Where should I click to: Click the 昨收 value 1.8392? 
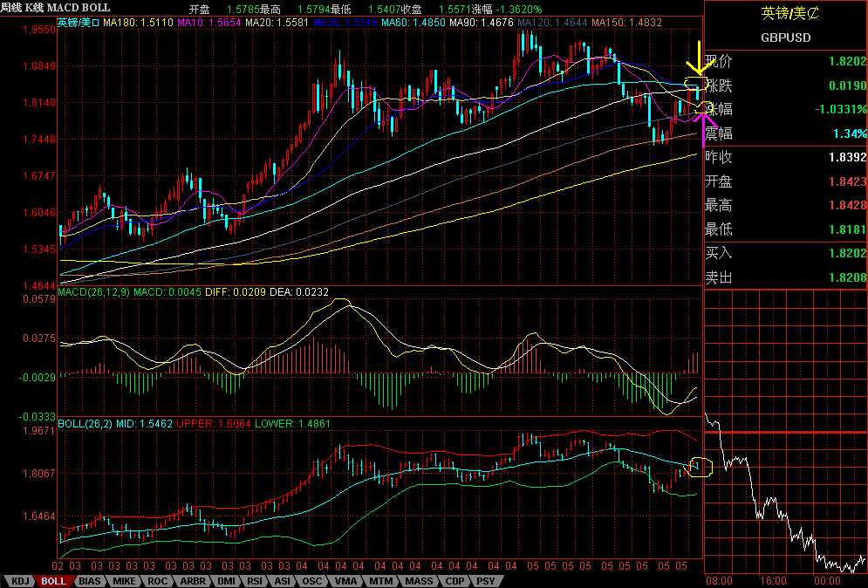coord(848,157)
